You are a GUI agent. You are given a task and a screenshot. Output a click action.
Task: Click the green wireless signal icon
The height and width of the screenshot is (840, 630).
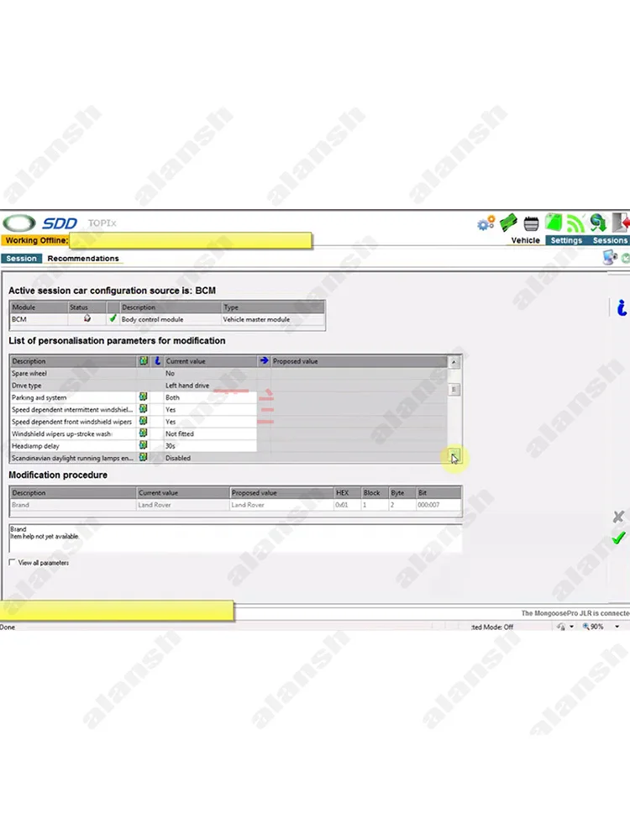[575, 223]
